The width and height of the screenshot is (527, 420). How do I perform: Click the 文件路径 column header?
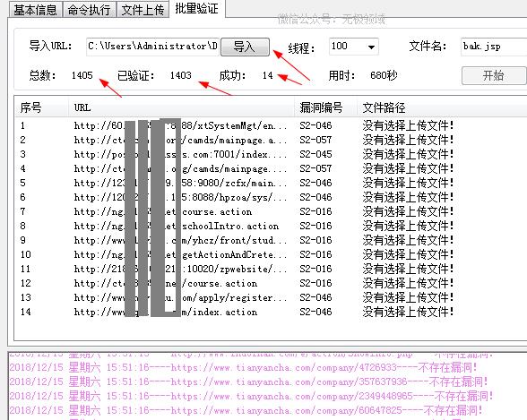(x=442, y=107)
